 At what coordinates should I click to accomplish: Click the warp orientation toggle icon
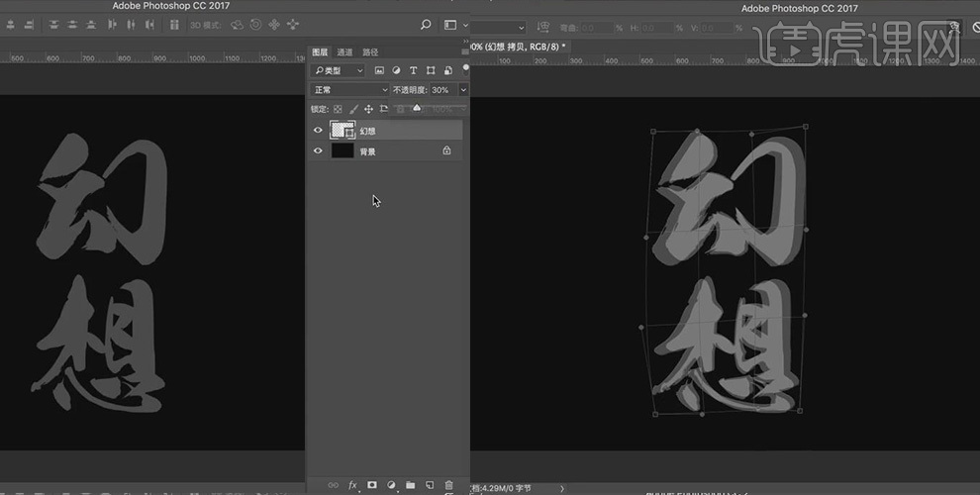(543, 28)
